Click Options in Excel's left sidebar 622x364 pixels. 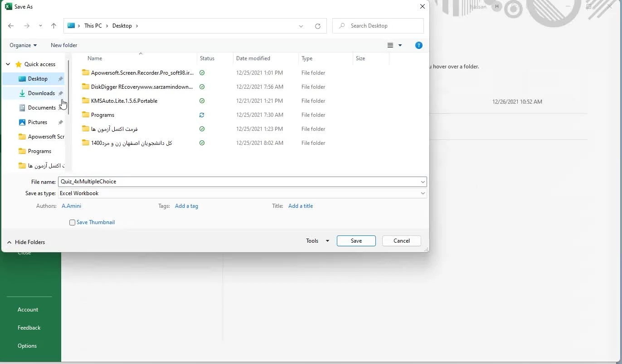(x=27, y=346)
